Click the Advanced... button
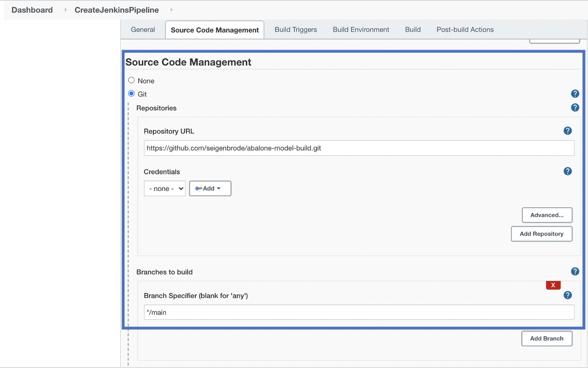The height and width of the screenshot is (368, 588). coord(547,215)
